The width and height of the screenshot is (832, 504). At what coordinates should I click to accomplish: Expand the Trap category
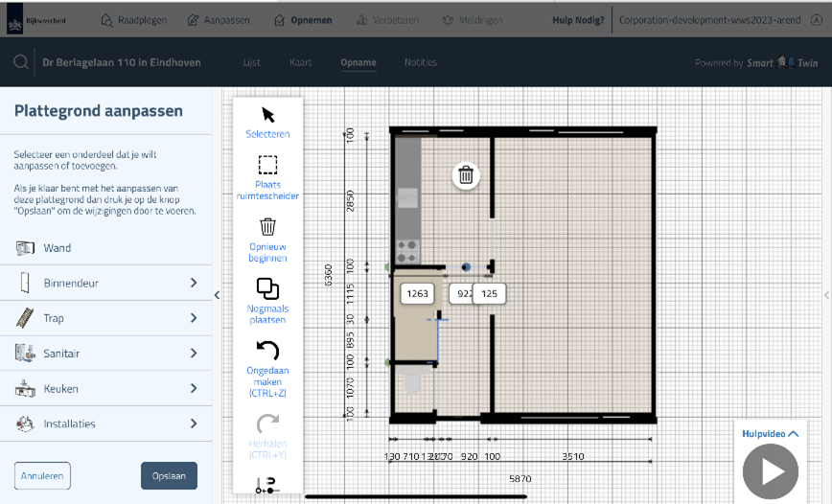pyautogui.click(x=193, y=318)
